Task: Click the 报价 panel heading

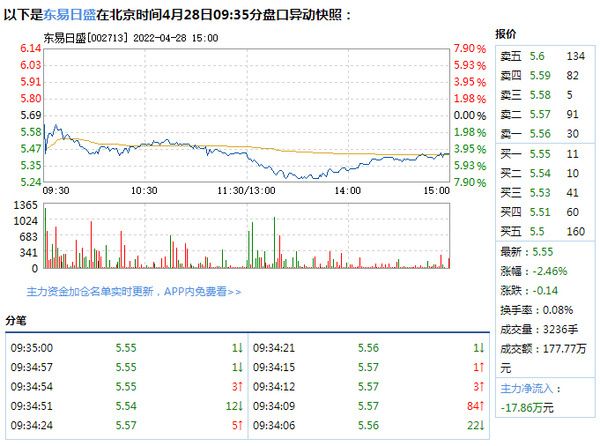Action: click(x=506, y=34)
